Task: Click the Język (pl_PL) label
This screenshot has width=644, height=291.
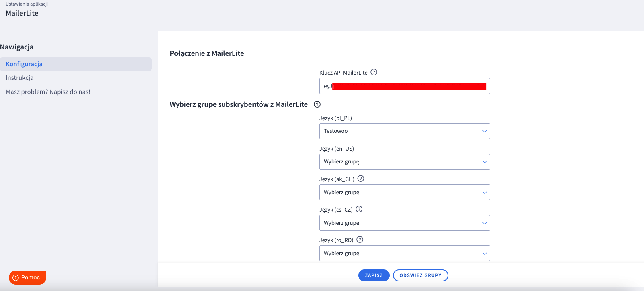Action: (335, 118)
